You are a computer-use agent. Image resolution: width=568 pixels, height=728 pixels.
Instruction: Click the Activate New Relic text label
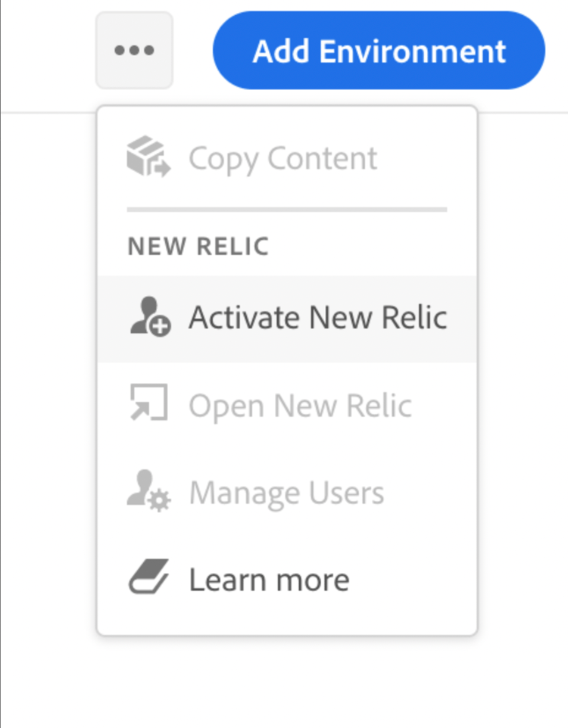pyautogui.click(x=318, y=318)
